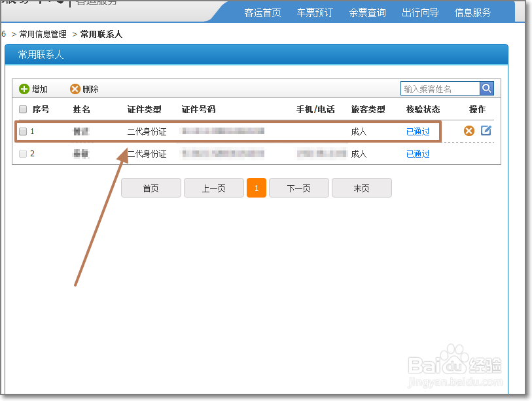
Task: Click the 增加 plus icon to add contact
Action: click(x=24, y=88)
